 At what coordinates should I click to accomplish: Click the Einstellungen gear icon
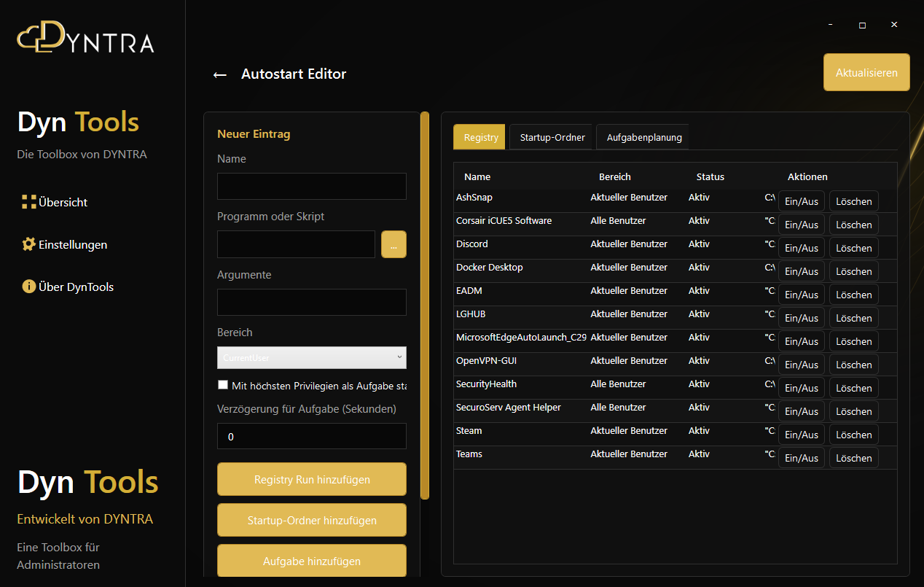tap(29, 244)
